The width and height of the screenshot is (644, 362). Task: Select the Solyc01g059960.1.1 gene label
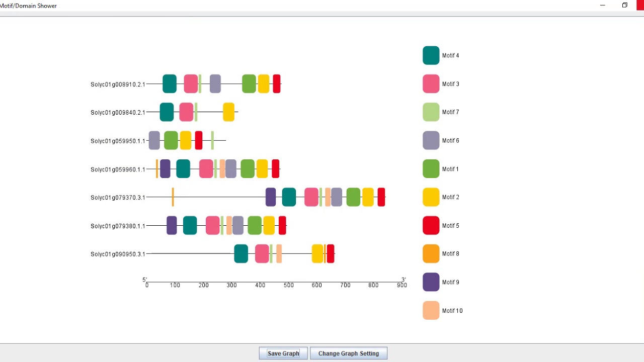click(x=118, y=169)
